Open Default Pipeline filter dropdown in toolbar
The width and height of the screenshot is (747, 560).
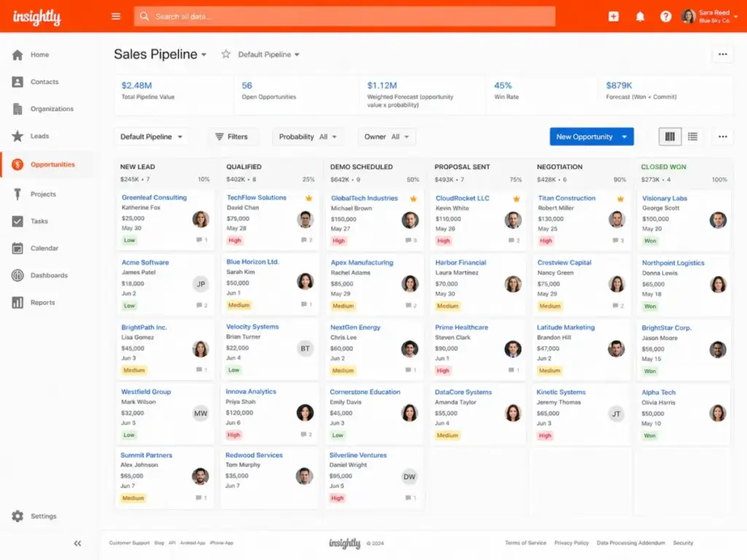click(x=151, y=136)
